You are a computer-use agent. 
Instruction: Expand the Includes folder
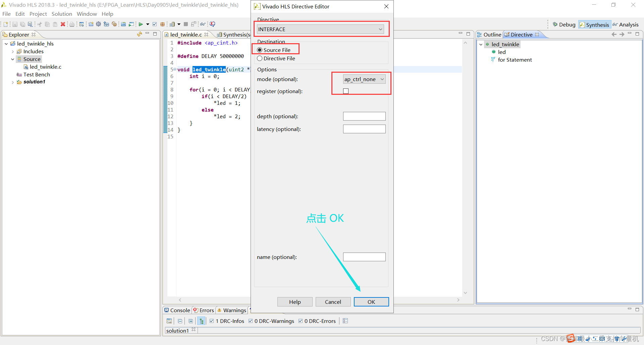tap(13, 51)
